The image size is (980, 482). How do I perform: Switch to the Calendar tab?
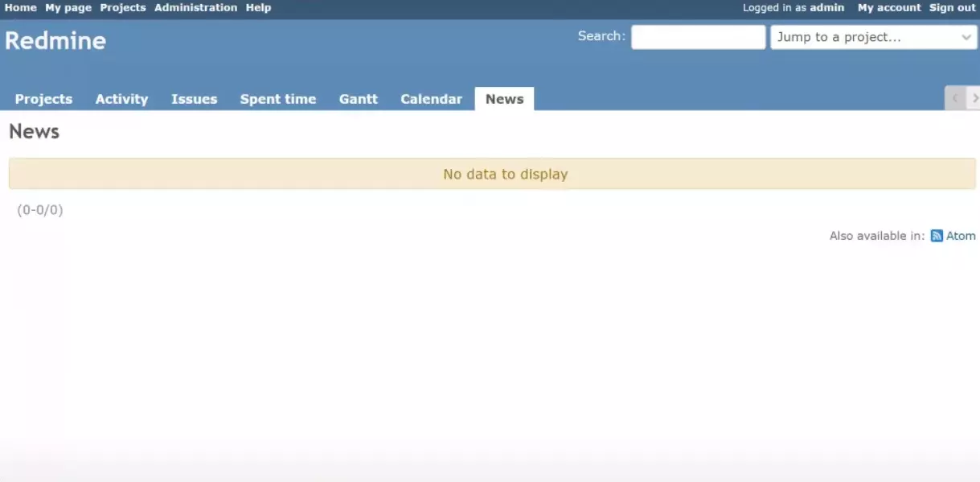coord(431,98)
